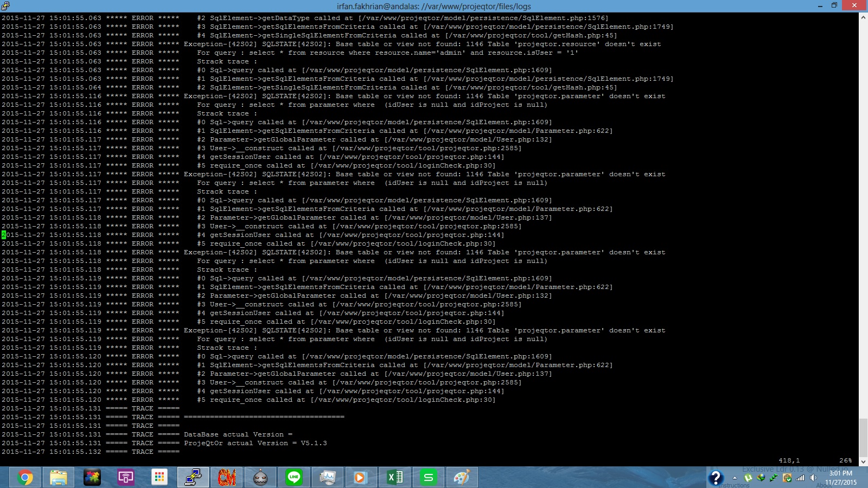Screen dimensions: 868x488
Task: Click the PuTTY icon in the taskbar
Action: (x=193, y=478)
